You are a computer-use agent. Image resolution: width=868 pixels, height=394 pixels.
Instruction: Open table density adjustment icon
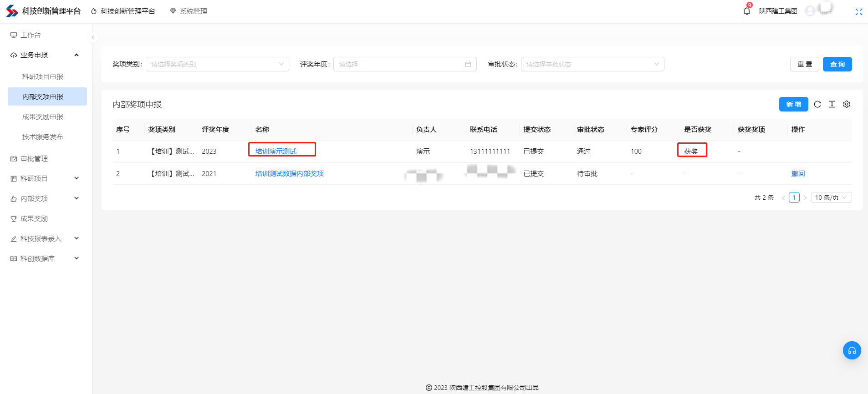click(x=832, y=104)
